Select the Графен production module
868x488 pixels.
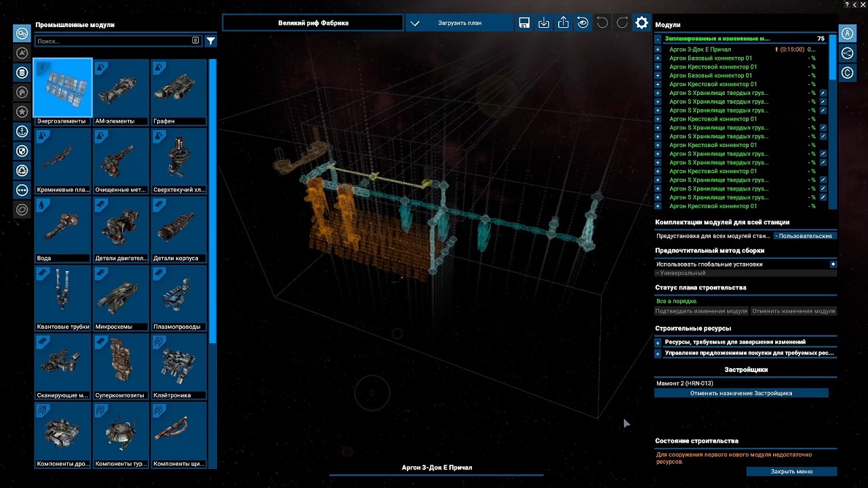pos(179,91)
